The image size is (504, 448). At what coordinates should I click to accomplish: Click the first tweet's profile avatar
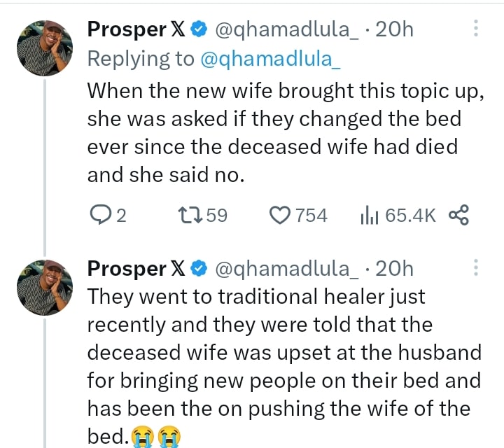(45, 48)
